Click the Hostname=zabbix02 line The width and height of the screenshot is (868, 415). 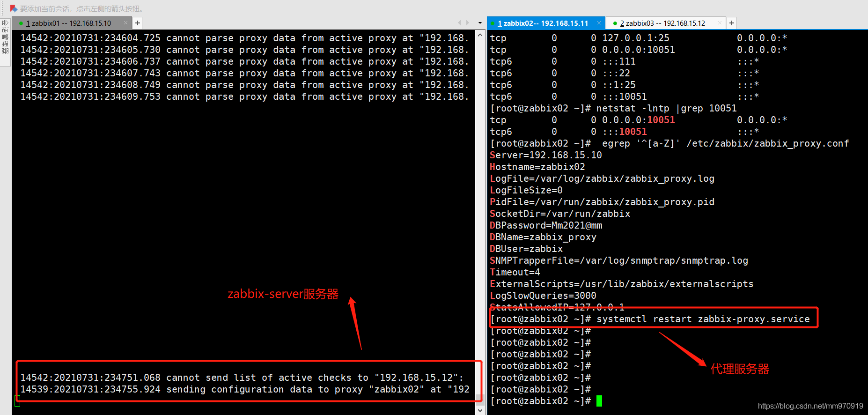pos(537,167)
